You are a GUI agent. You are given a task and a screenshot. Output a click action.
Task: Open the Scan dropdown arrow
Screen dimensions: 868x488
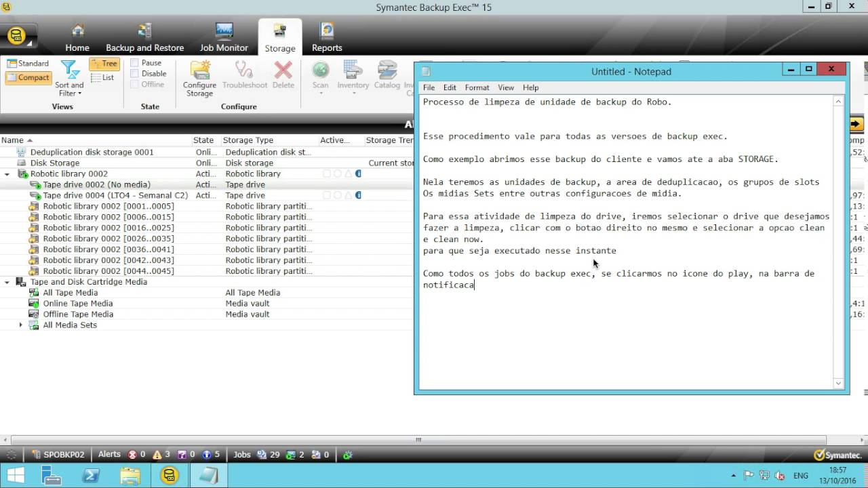pos(321,93)
